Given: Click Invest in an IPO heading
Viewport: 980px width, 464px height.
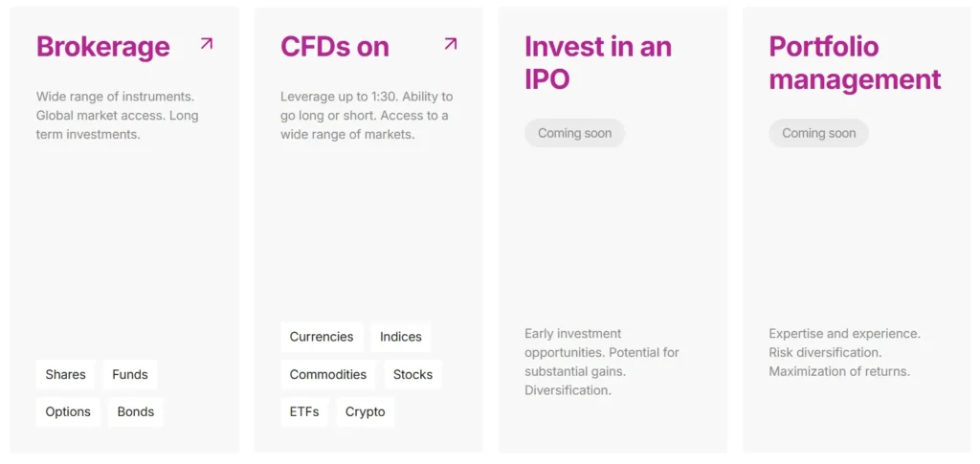Looking at the screenshot, I should (x=598, y=62).
